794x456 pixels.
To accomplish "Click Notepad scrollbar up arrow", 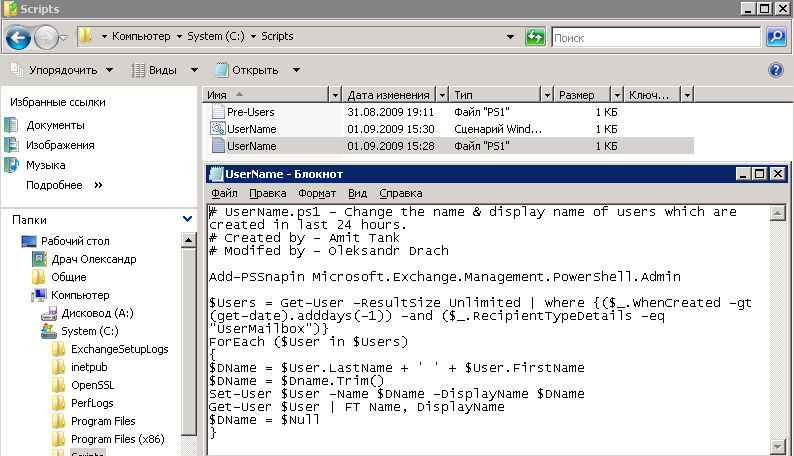I will coord(777,213).
